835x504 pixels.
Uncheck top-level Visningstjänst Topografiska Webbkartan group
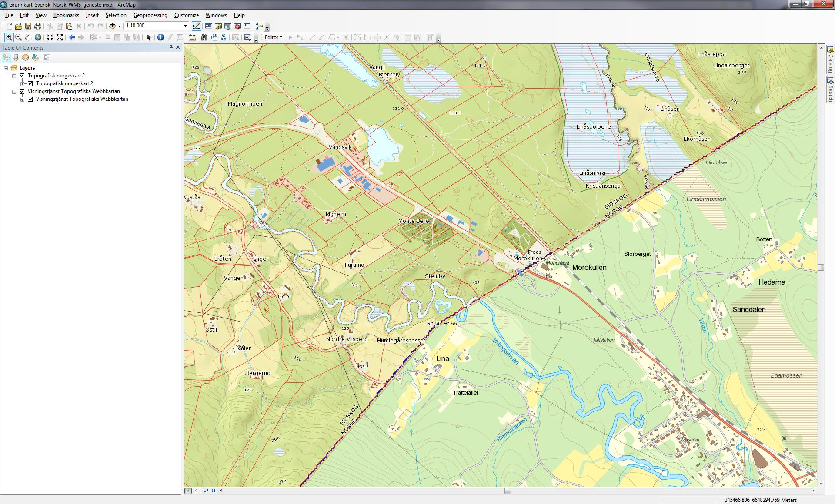(22, 91)
